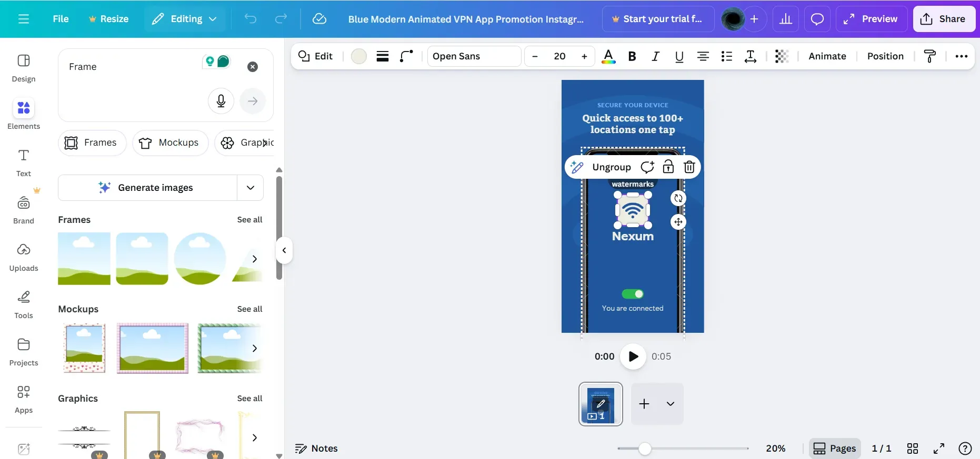Click the Share button
The image size is (980, 459).
point(944,19)
